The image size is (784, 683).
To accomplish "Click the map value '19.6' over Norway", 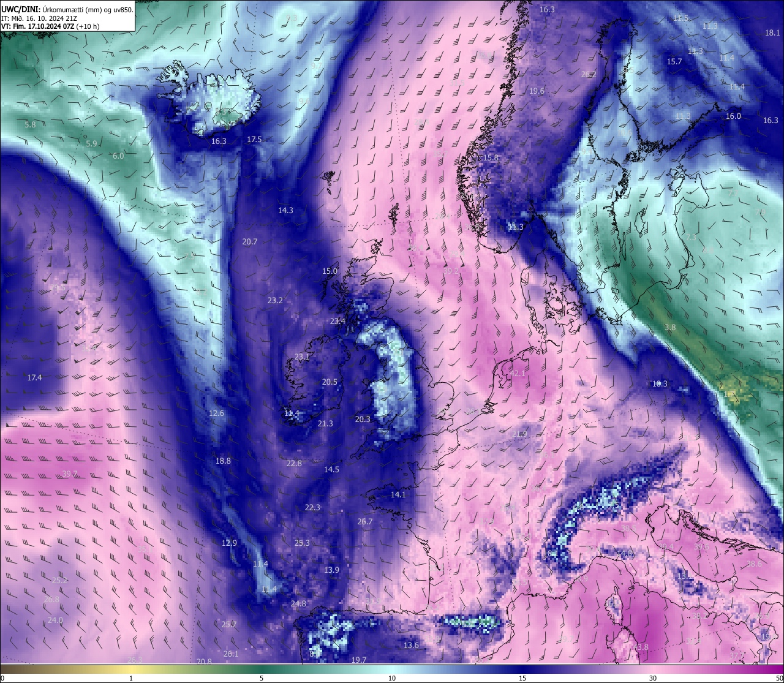I will click(x=537, y=91).
